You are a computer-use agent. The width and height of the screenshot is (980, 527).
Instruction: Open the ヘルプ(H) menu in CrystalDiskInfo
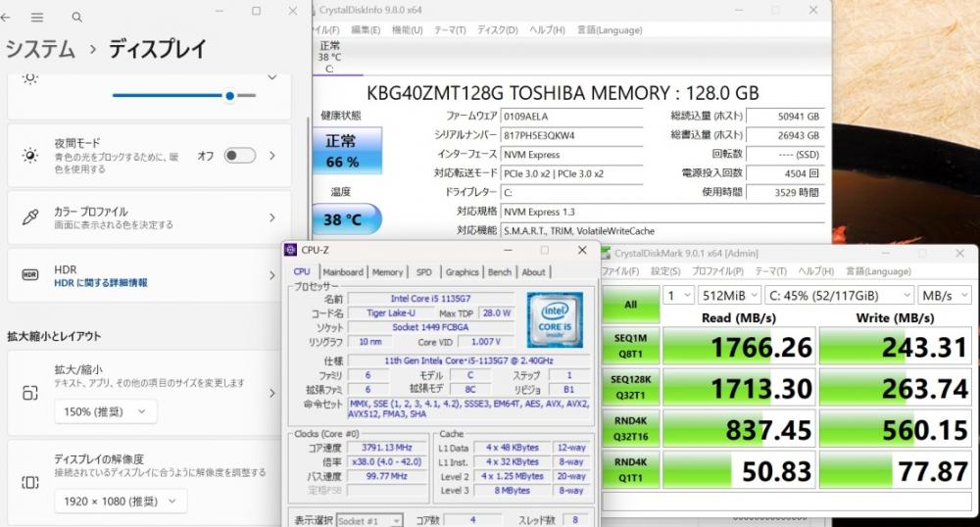(x=547, y=30)
